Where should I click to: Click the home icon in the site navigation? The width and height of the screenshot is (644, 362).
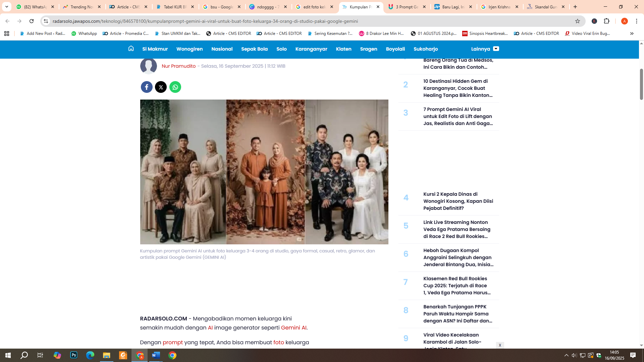click(x=131, y=49)
